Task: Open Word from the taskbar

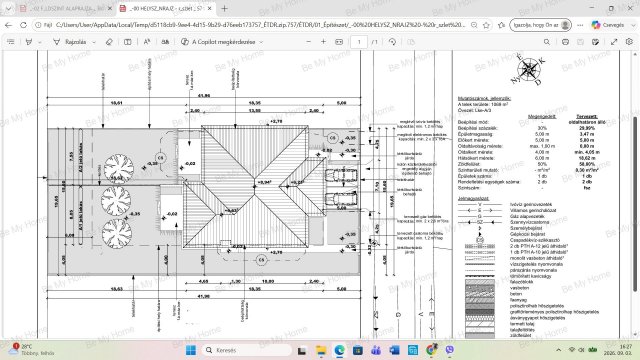Action: (x=394, y=350)
